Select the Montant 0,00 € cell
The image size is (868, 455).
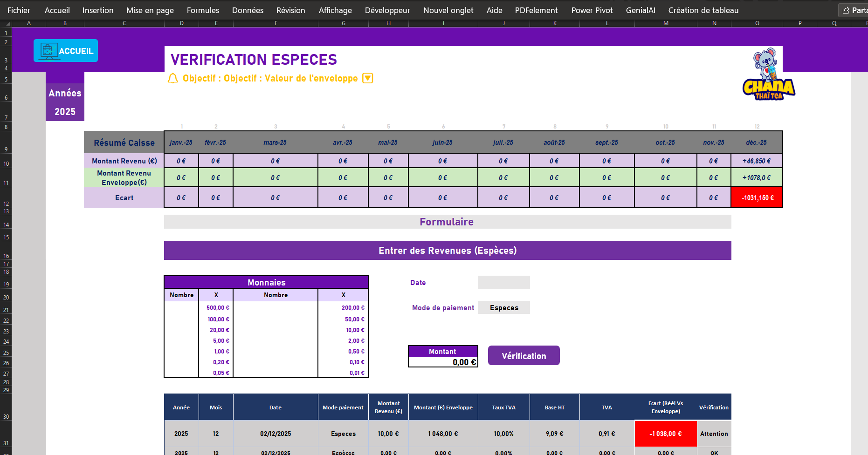(x=443, y=362)
